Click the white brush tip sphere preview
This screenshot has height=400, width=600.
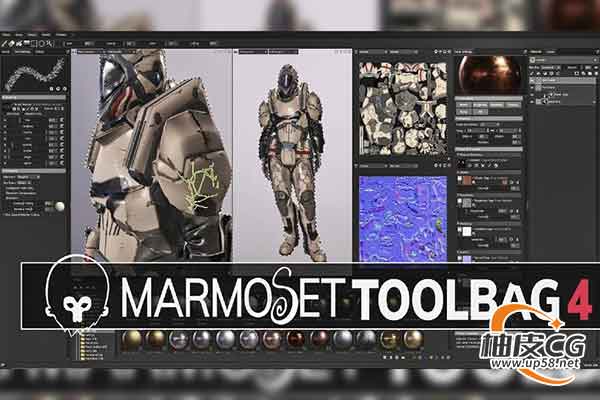pyautogui.click(x=60, y=206)
